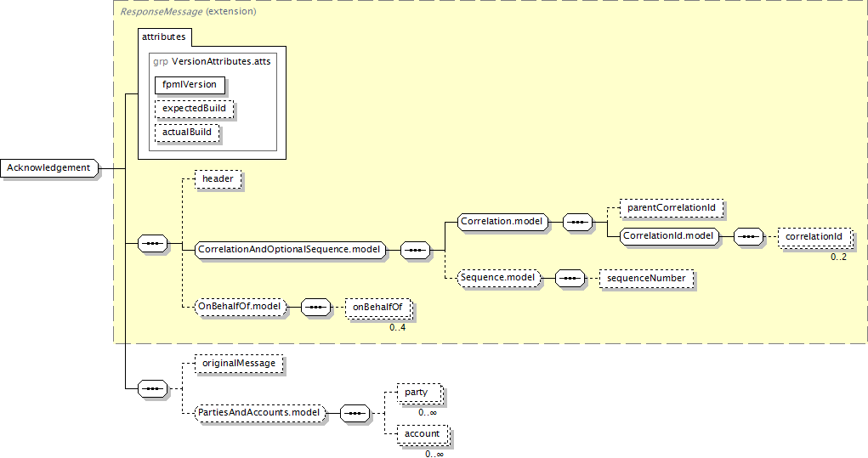Select the expectedBuild attribute
The height and width of the screenshot is (458, 868).
click(x=194, y=109)
